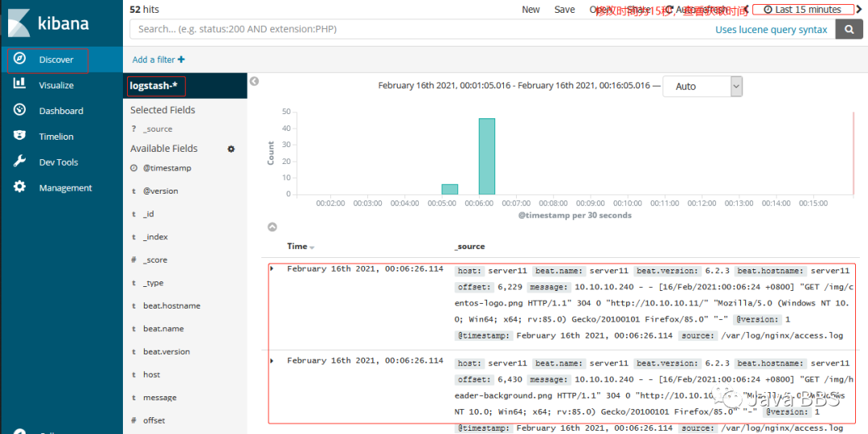Open the Auto interval dropdown
This screenshot has height=434, width=868.
point(702,86)
